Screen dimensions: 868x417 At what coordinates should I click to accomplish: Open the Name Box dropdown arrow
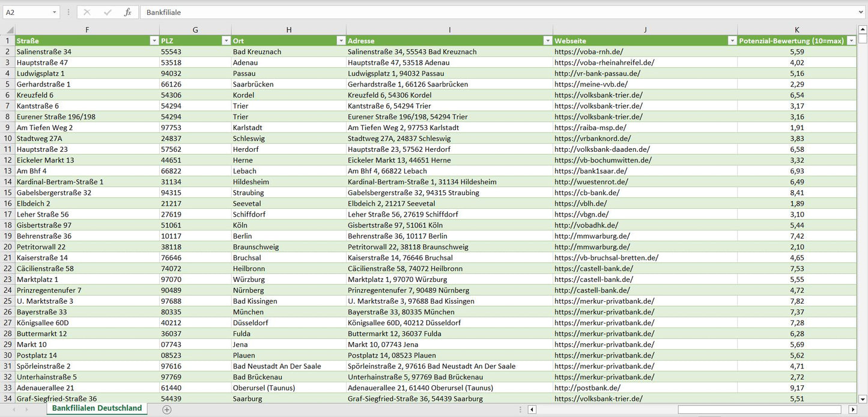(54, 12)
